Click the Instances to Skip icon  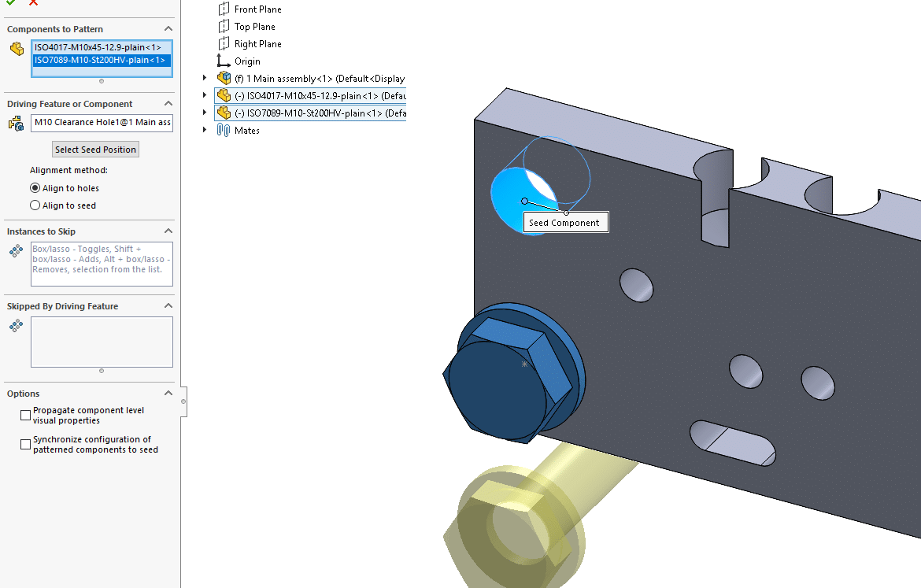pos(17,251)
